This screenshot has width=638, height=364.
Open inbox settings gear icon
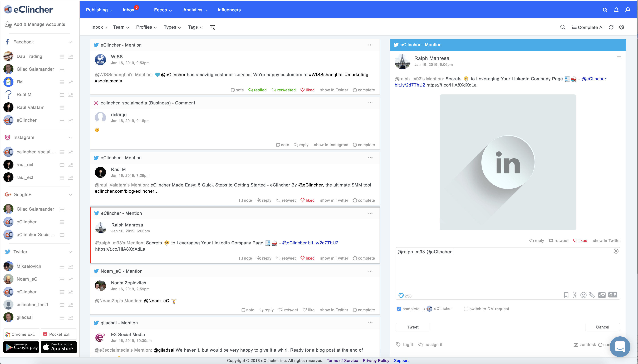[x=621, y=27]
